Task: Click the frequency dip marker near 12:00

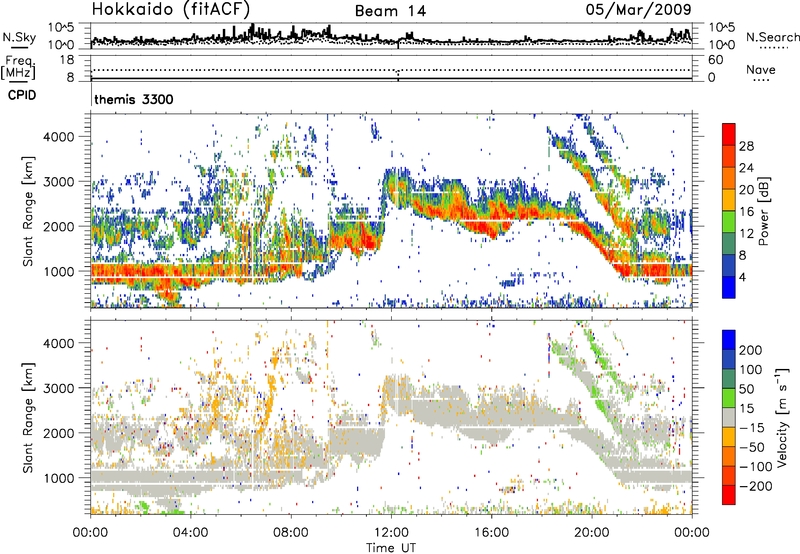Action: click(398, 74)
